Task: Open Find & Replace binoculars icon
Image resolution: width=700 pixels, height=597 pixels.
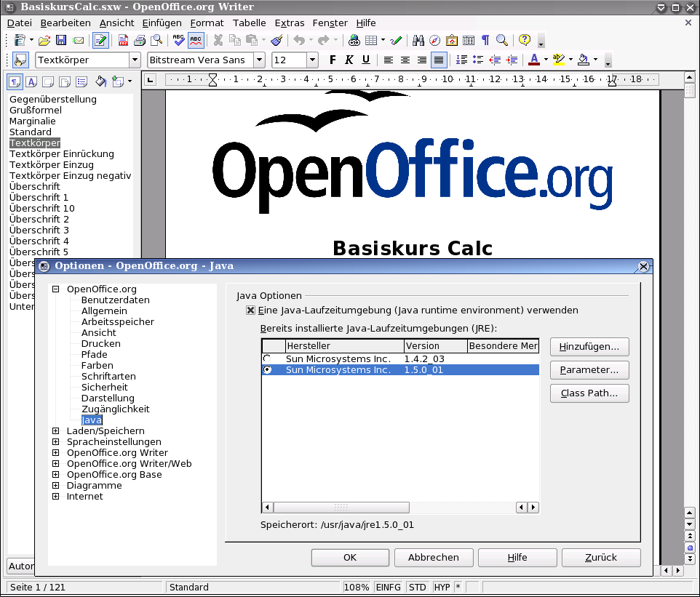Action: pyautogui.click(x=418, y=41)
